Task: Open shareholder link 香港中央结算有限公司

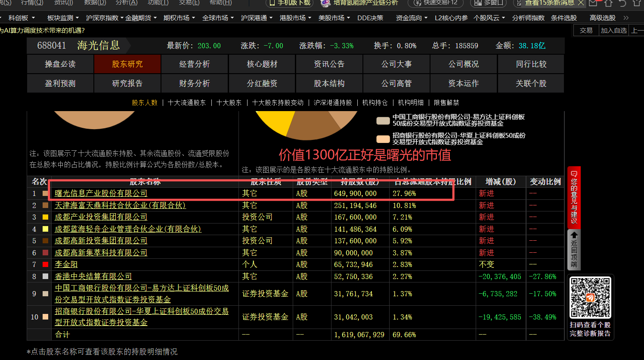Action: pyautogui.click(x=93, y=276)
